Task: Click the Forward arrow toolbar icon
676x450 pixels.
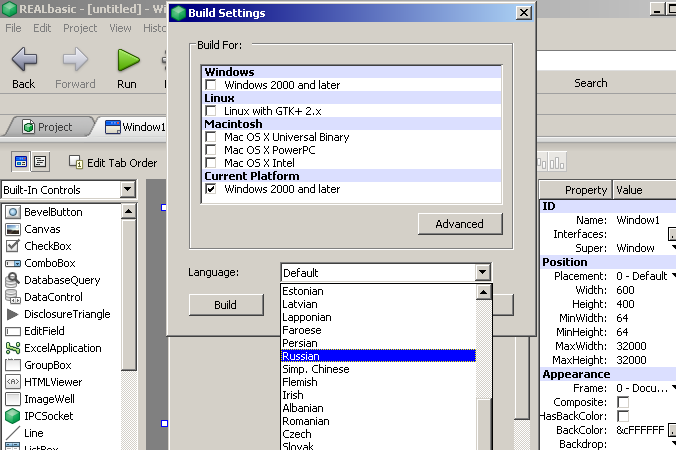Action: (75, 59)
